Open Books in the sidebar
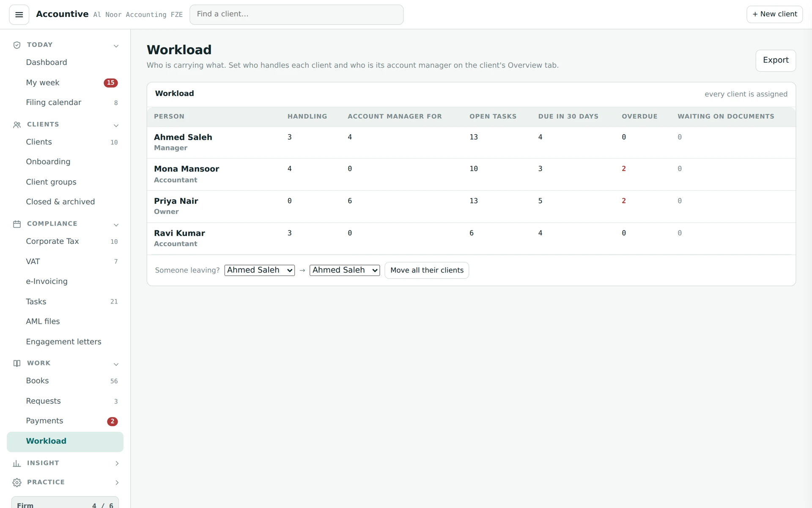Image resolution: width=812 pixels, height=508 pixels. (x=65, y=381)
